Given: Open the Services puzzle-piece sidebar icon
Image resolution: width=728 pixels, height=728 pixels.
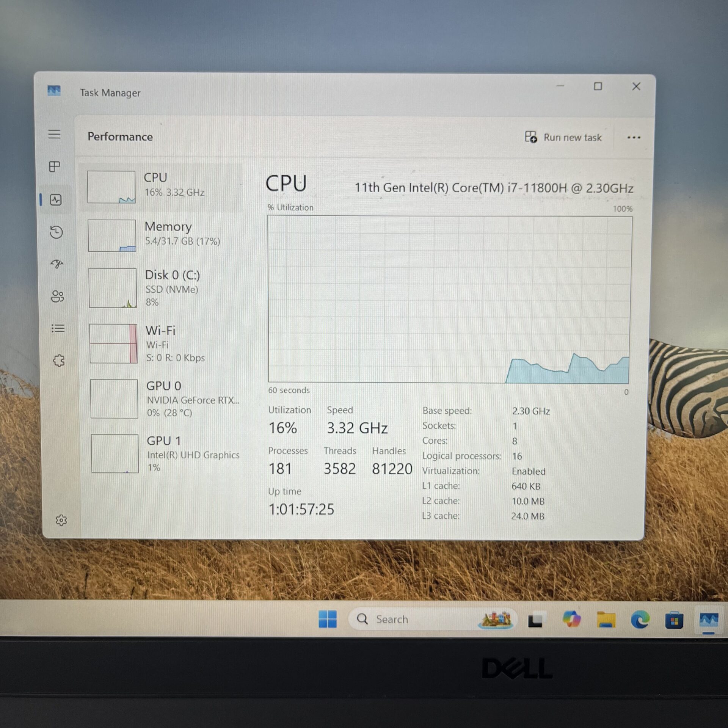Looking at the screenshot, I should coord(59,360).
